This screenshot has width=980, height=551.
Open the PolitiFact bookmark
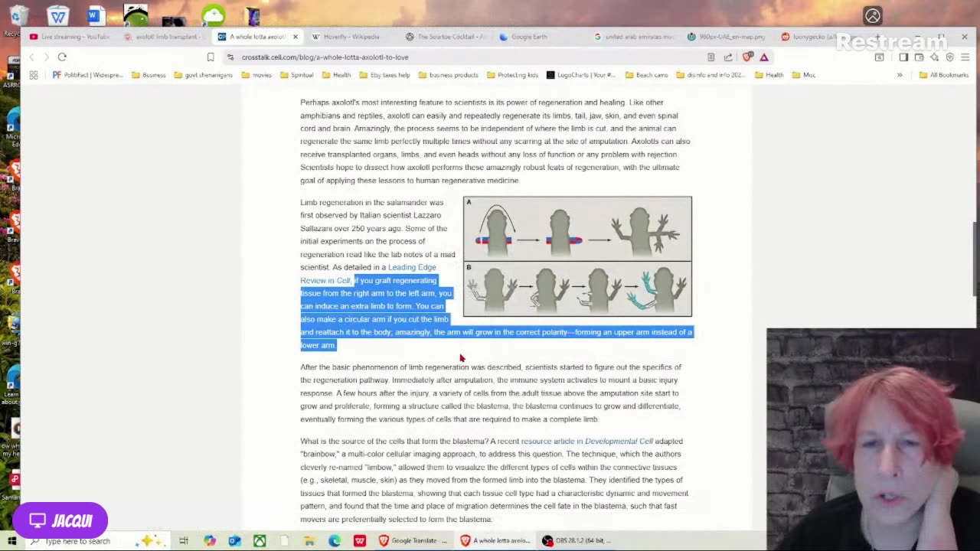point(87,75)
